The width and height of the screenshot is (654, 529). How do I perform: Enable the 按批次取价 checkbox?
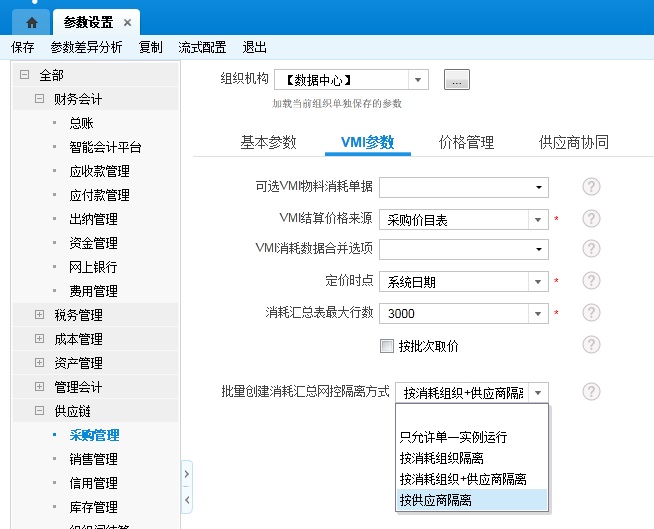coord(387,346)
